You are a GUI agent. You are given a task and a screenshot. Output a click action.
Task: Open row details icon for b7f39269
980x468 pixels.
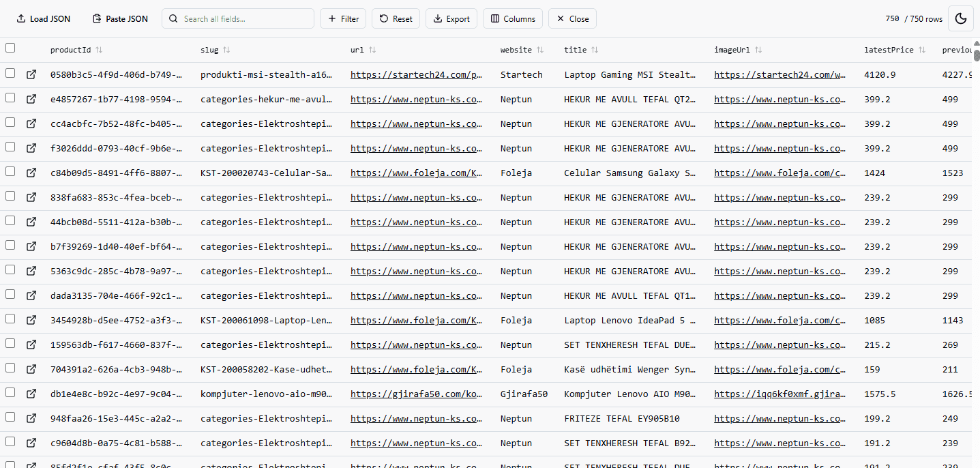point(31,246)
